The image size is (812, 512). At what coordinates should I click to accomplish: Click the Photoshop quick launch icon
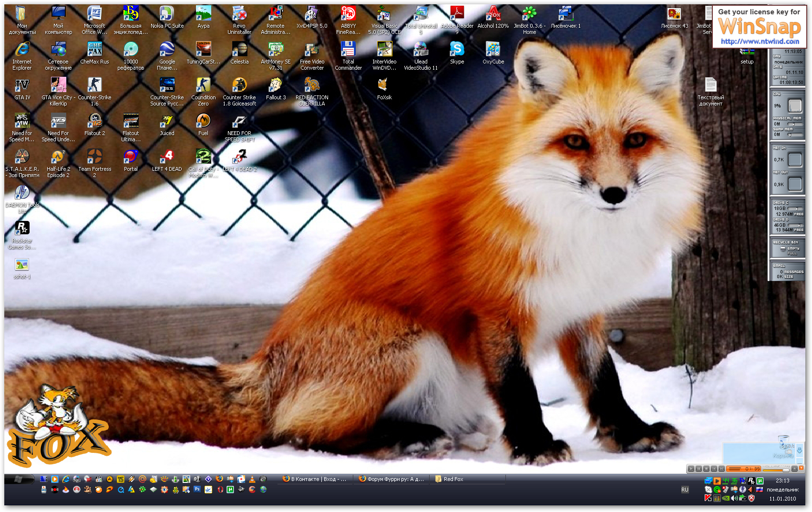tap(197, 490)
